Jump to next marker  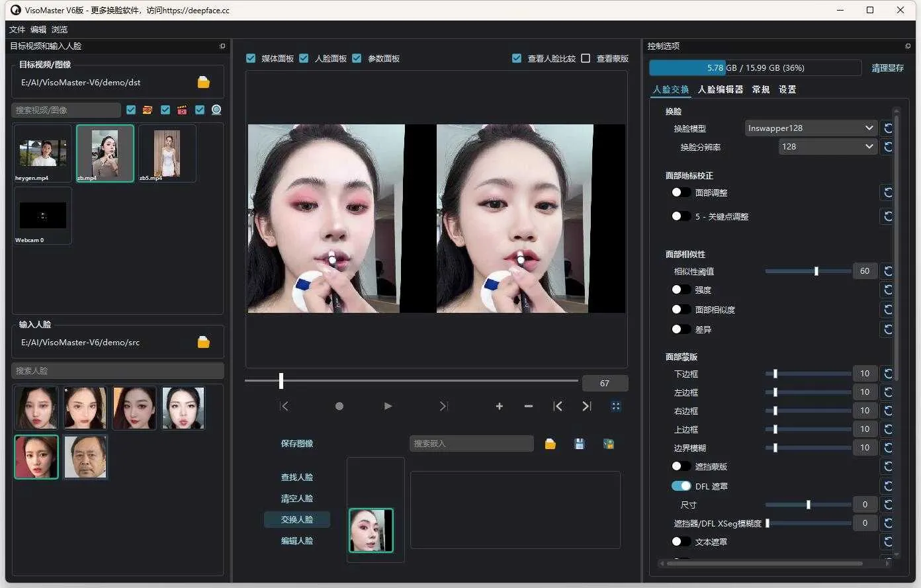(587, 406)
